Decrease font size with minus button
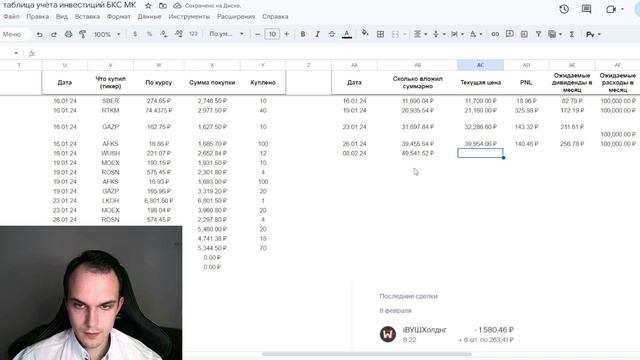 pos(258,35)
